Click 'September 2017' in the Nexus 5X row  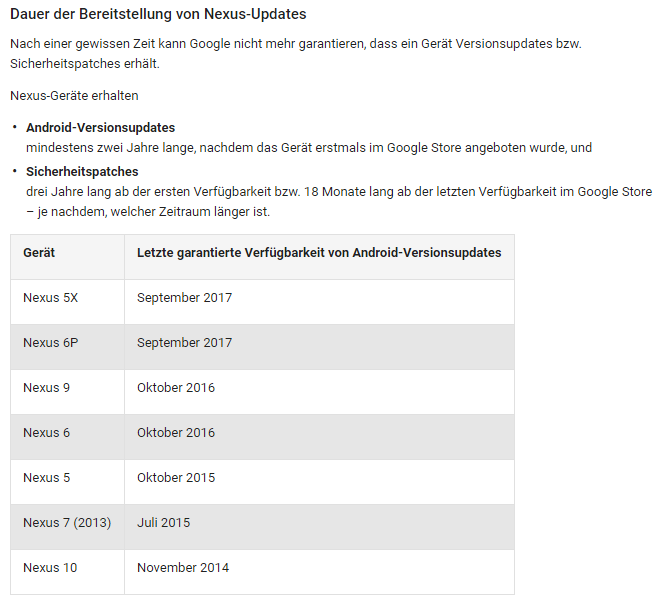(x=184, y=298)
